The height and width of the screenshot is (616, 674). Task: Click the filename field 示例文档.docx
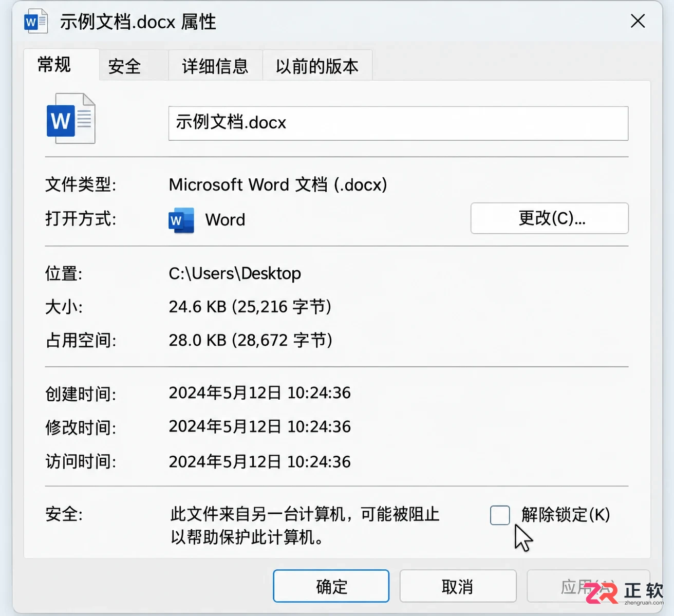(x=398, y=123)
